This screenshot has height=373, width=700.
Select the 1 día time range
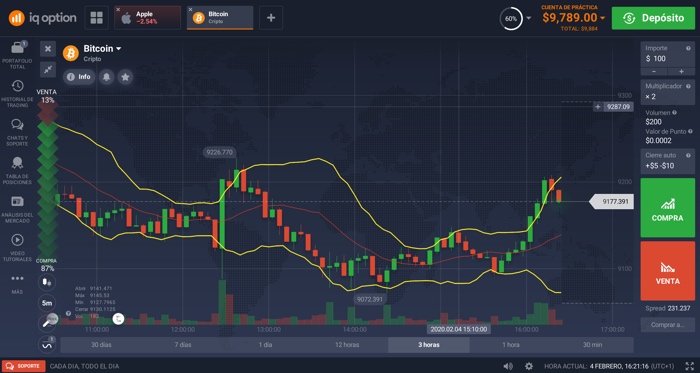[x=265, y=345]
